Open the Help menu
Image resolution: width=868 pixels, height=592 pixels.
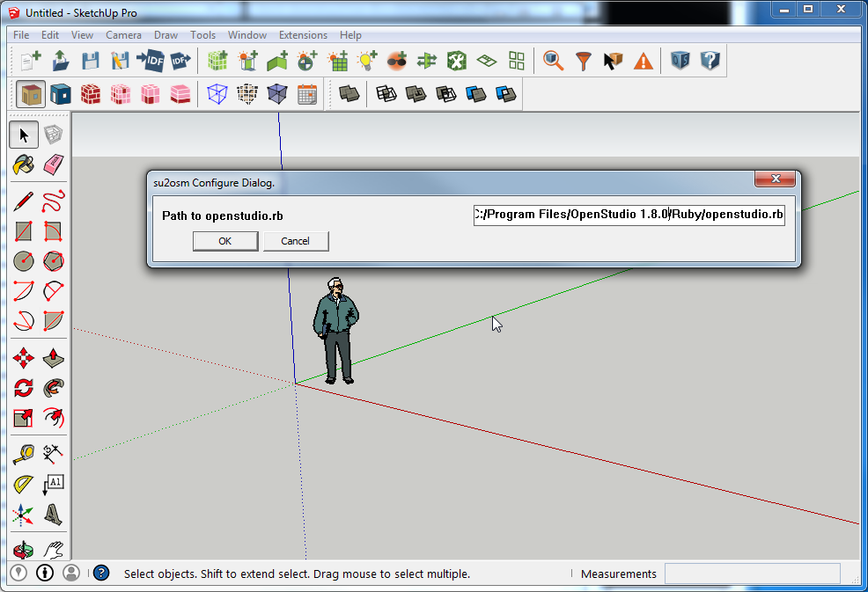point(350,35)
